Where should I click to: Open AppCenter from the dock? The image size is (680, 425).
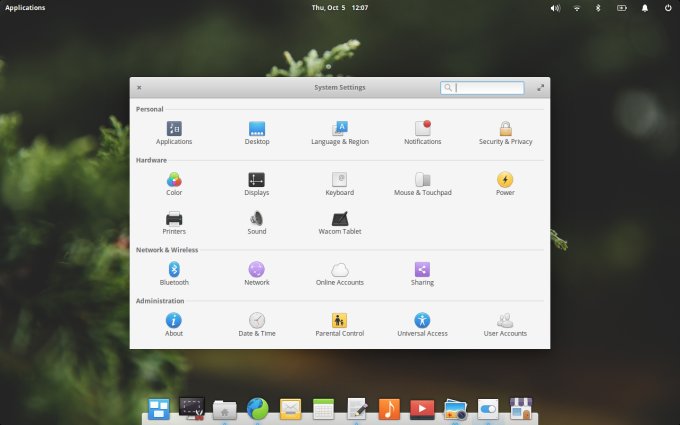[521, 409]
